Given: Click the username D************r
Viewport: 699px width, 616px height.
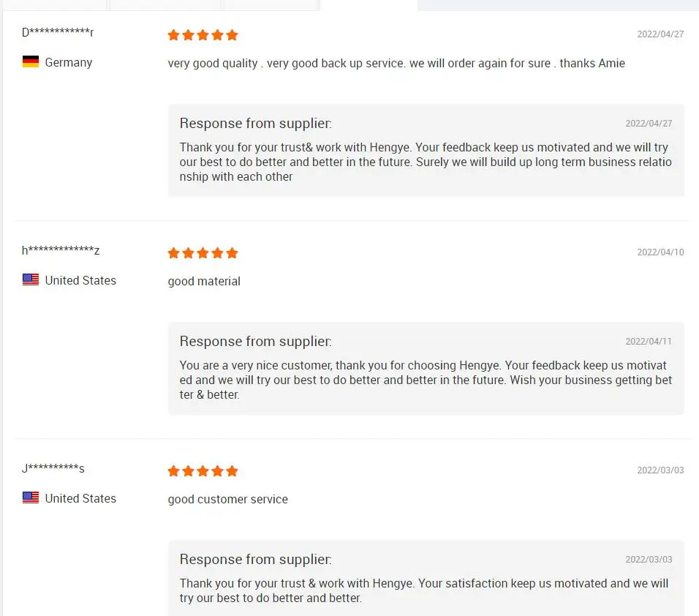Looking at the screenshot, I should [x=57, y=32].
